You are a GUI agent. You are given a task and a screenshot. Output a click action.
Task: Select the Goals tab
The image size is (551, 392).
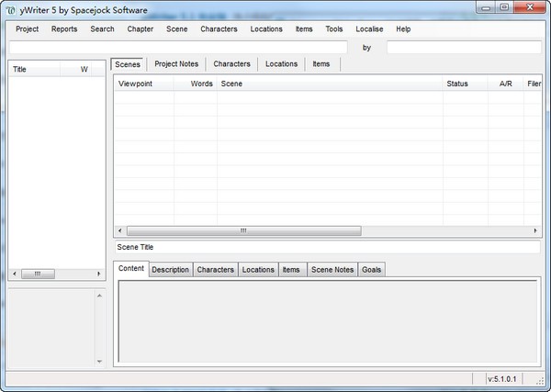(371, 270)
